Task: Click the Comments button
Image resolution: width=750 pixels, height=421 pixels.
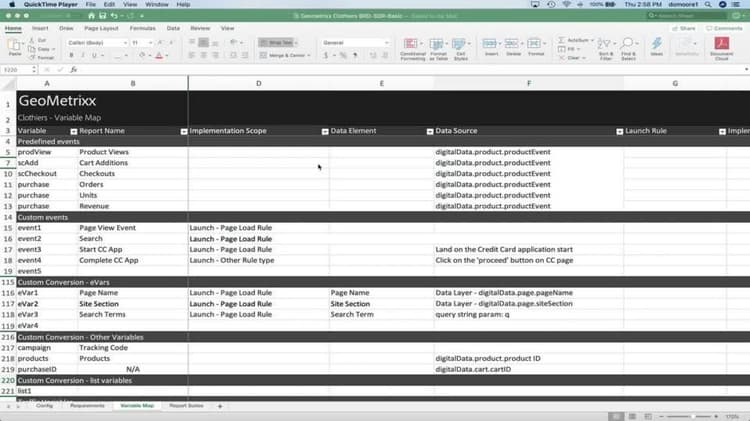Action: (724, 28)
